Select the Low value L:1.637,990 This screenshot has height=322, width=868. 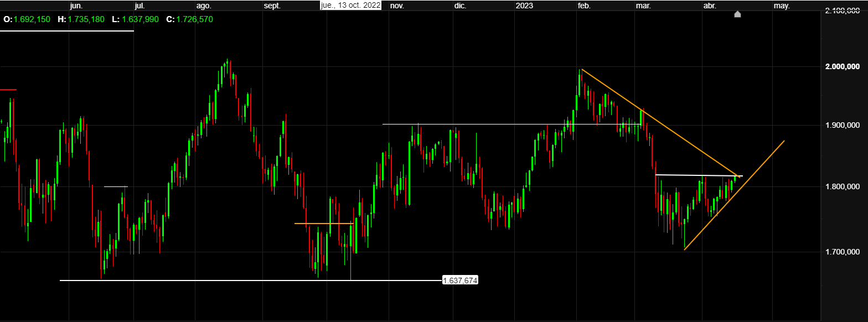point(136,19)
